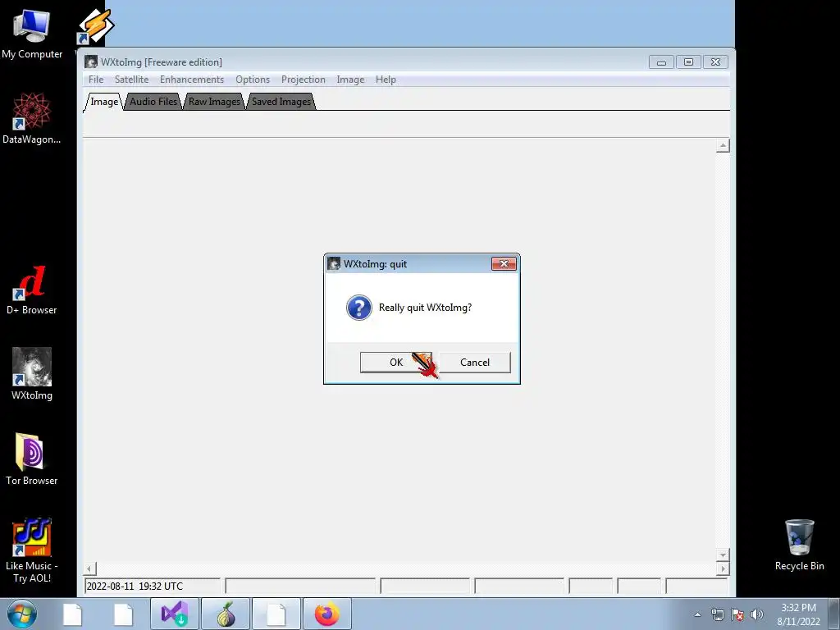Select the Winamp lightning shortcut icon
Image resolution: width=840 pixels, height=630 pixels.
coord(95,25)
